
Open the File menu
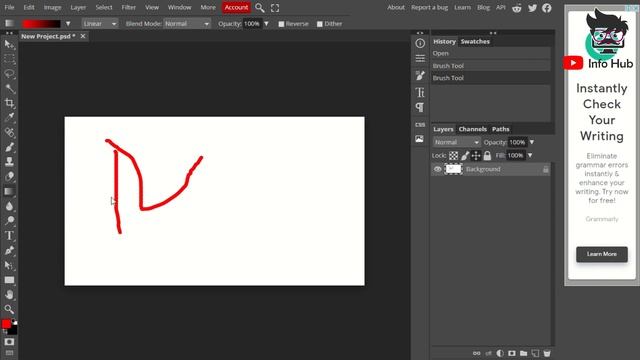tap(9, 7)
